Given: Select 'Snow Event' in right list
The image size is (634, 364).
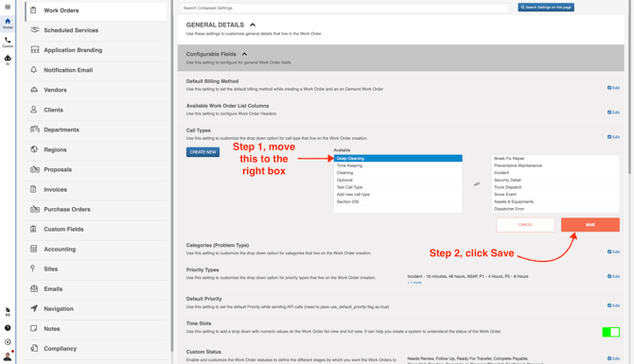Looking at the screenshot, I should pos(555,195).
